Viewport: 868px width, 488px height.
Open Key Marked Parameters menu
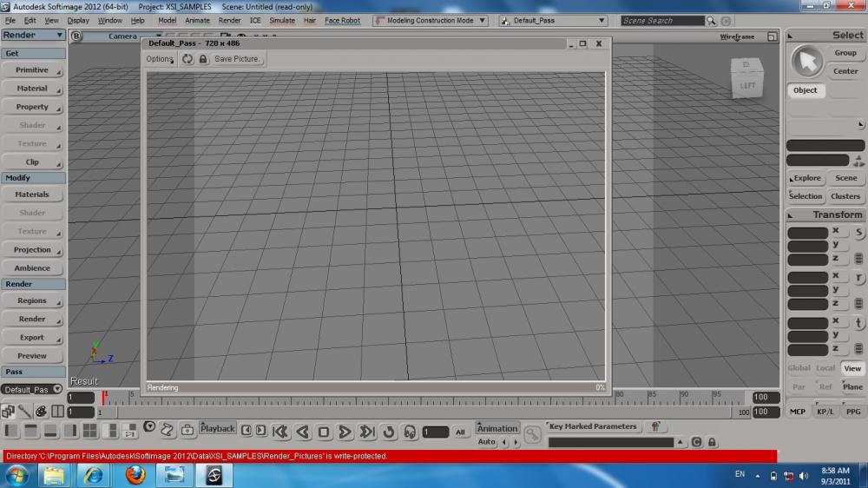pos(592,426)
